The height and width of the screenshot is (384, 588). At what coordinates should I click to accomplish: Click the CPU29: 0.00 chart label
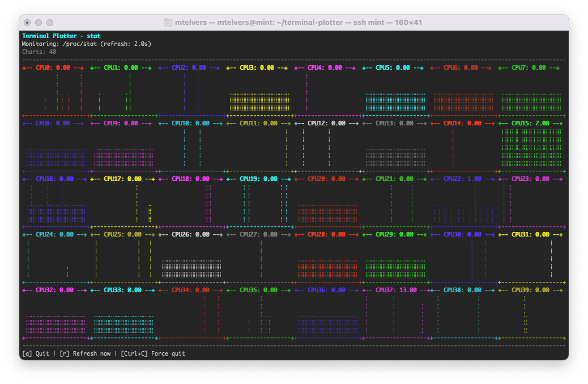click(394, 235)
